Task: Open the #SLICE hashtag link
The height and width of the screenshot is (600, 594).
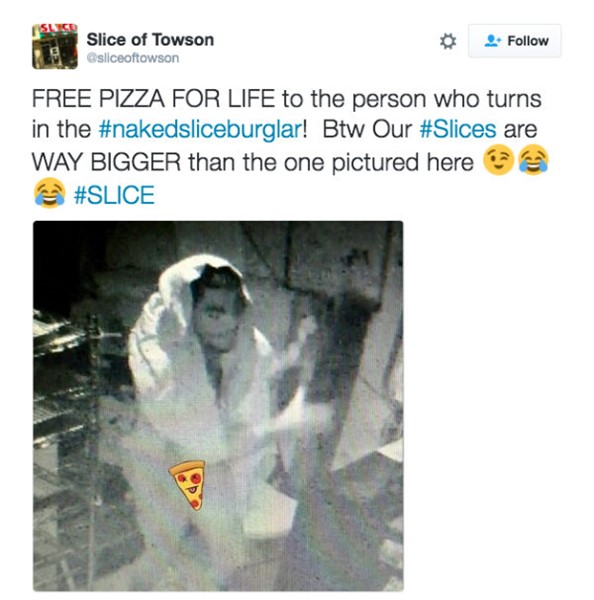Action: [114, 195]
